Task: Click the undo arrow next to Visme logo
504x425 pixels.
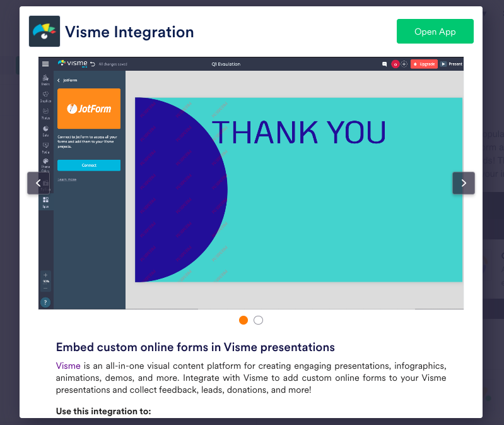Action: tap(93, 64)
